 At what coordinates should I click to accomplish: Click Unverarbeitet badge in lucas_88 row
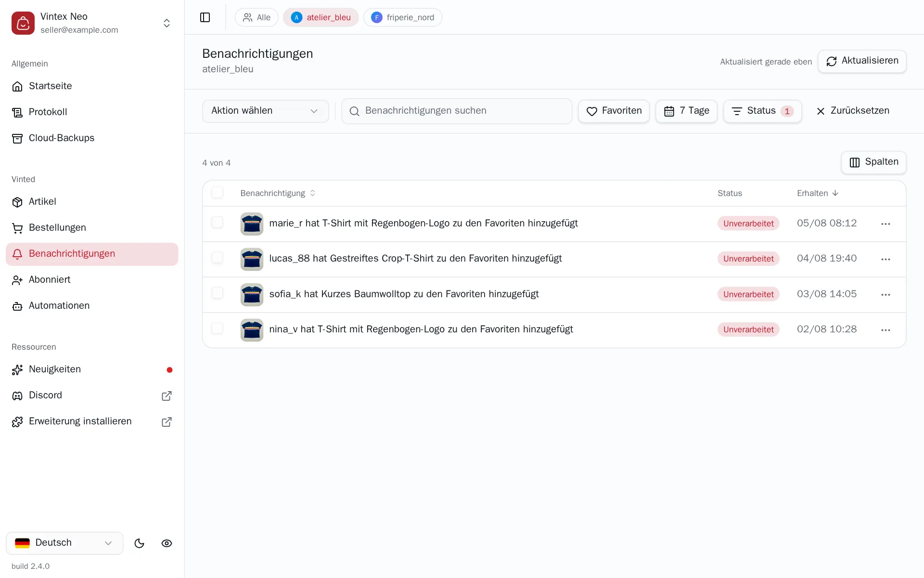748,259
